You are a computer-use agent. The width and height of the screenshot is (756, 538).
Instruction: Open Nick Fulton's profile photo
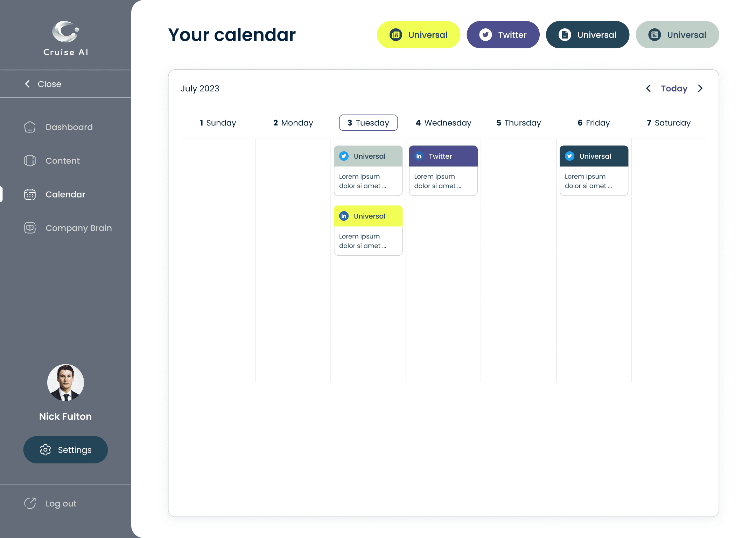(65, 382)
